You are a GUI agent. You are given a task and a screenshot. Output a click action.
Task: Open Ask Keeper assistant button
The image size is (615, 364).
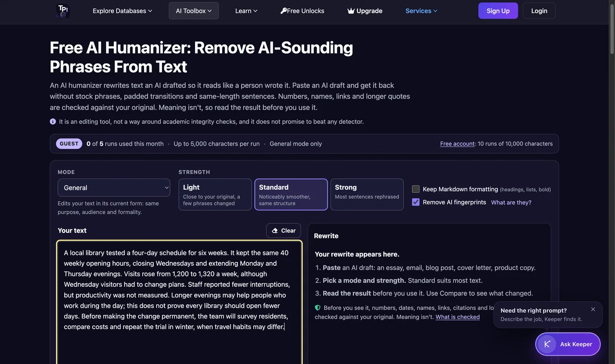tap(568, 344)
